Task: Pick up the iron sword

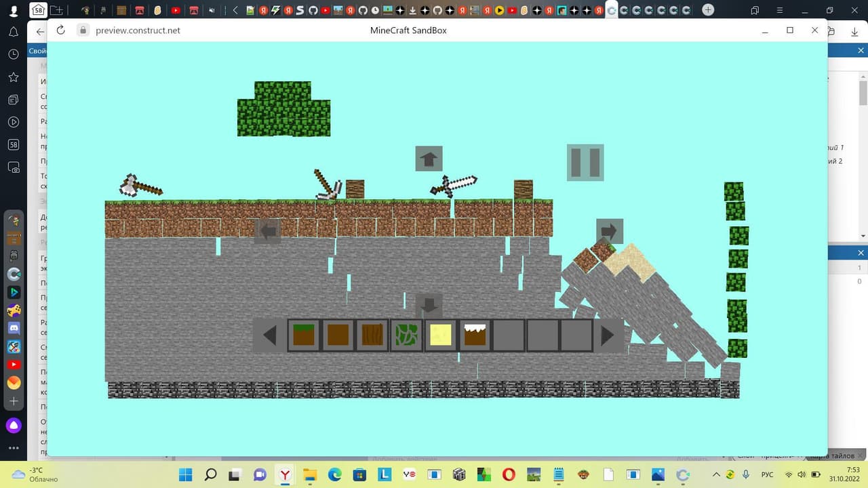Action: 454,185
